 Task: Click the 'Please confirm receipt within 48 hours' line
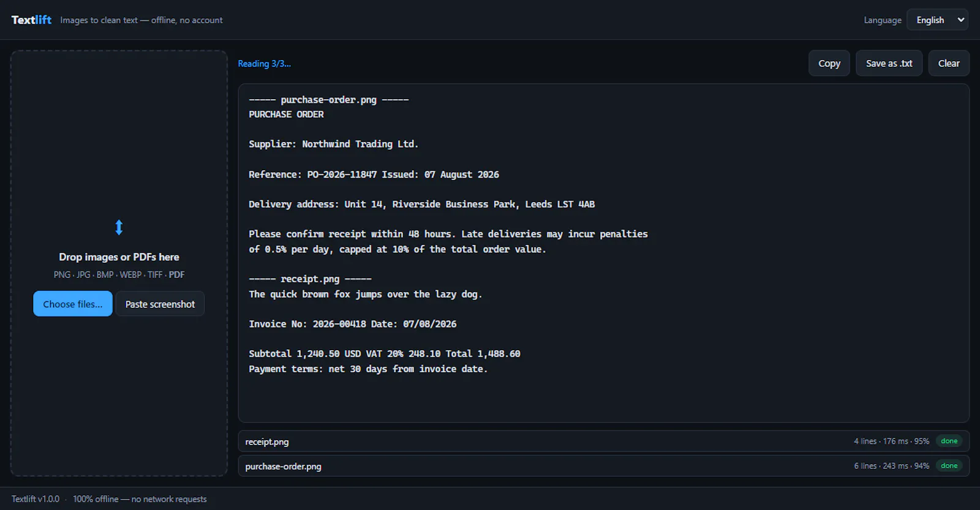click(x=448, y=234)
